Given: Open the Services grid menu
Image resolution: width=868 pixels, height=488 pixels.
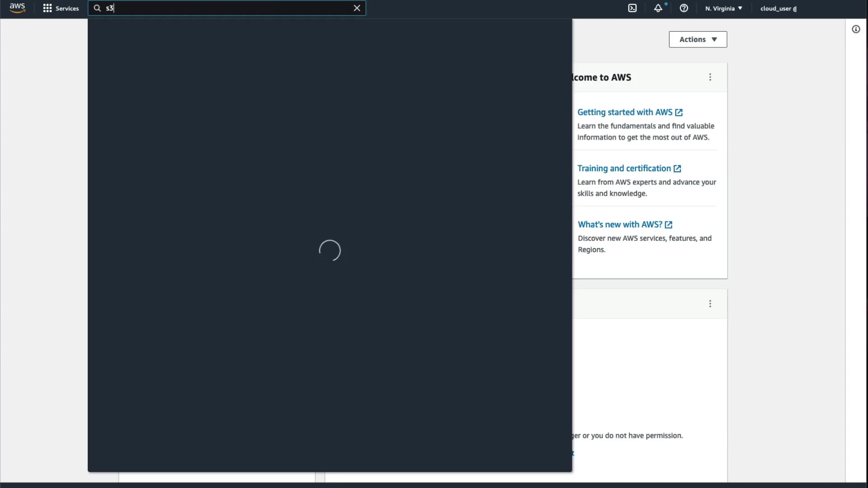Looking at the screenshot, I should click(61, 8).
